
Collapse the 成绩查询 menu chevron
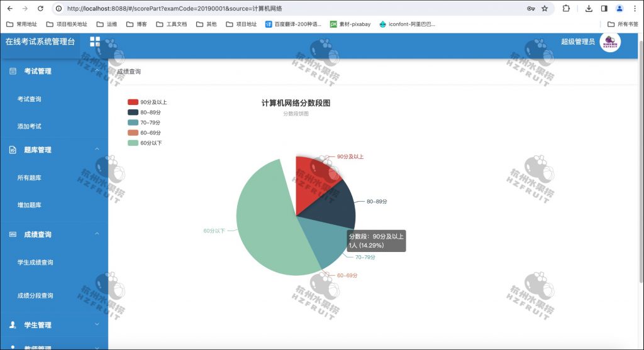click(x=97, y=234)
